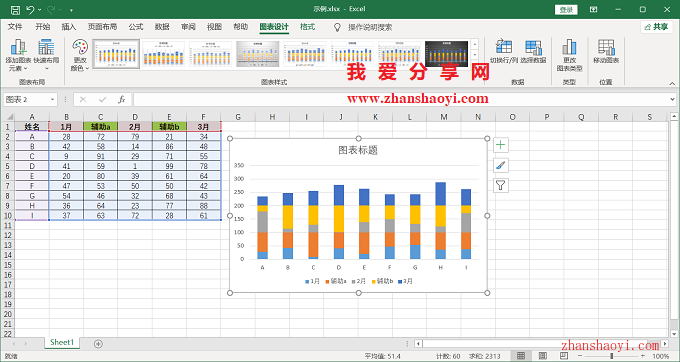Select the first chart style thumbnail

tap(116, 54)
